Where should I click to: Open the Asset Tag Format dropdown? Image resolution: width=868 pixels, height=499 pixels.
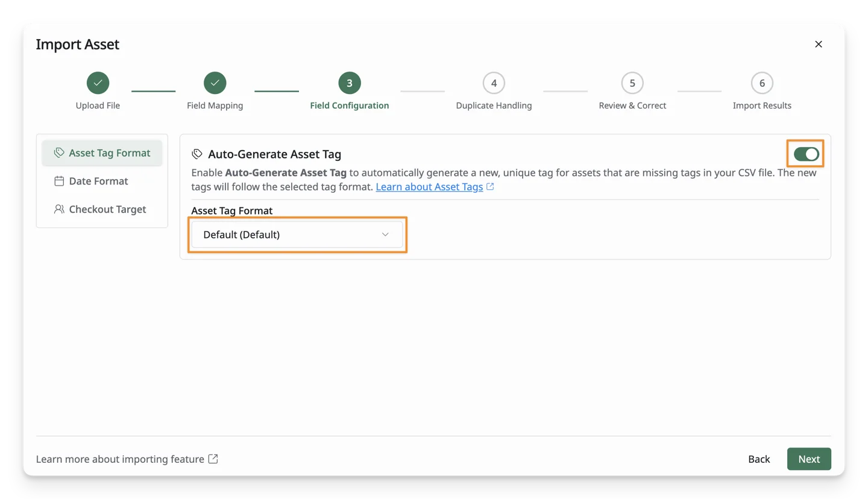coord(297,234)
